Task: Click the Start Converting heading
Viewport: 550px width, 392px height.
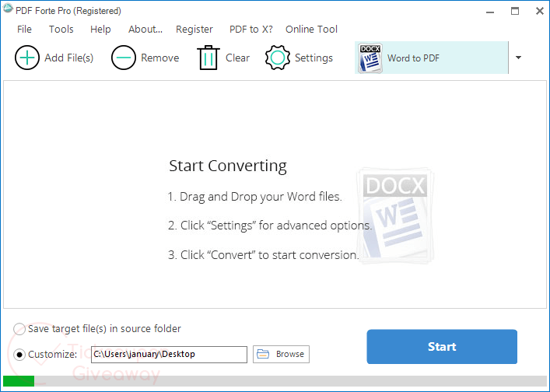Action: [228, 166]
